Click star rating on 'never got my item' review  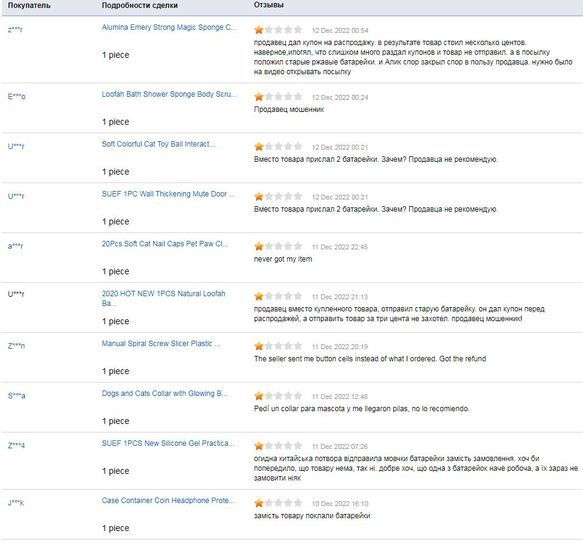278,246
